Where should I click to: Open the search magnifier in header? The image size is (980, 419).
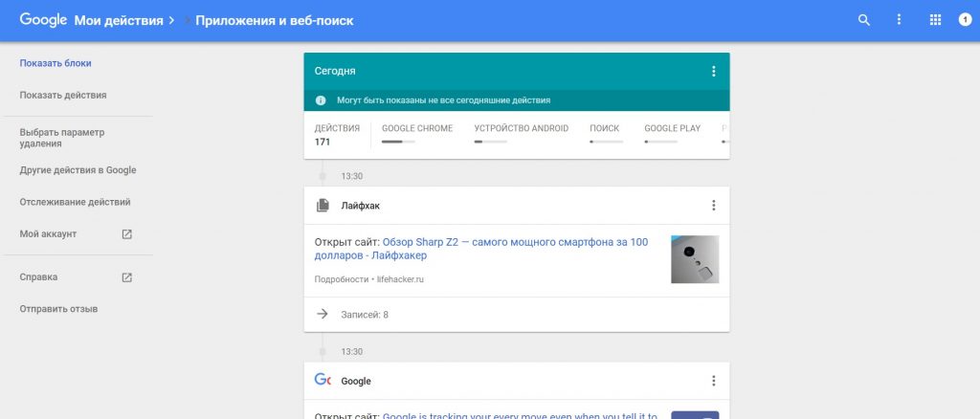(x=864, y=20)
